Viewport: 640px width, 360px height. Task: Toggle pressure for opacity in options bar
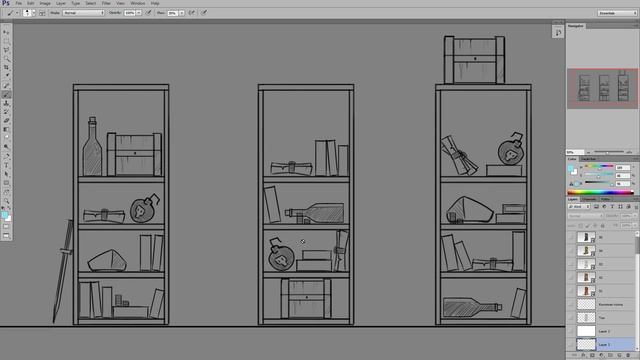coord(149,13)
